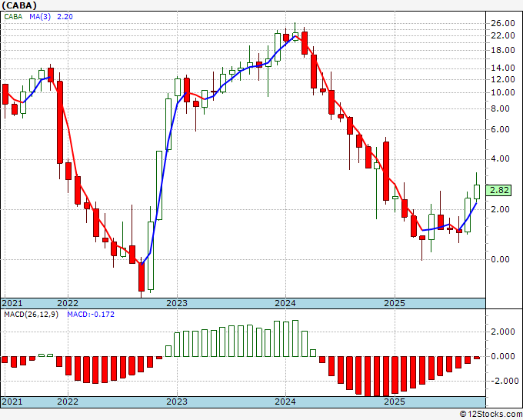Click the 8.00 price axis label
The image size is (523, 420).
point(501,108)
